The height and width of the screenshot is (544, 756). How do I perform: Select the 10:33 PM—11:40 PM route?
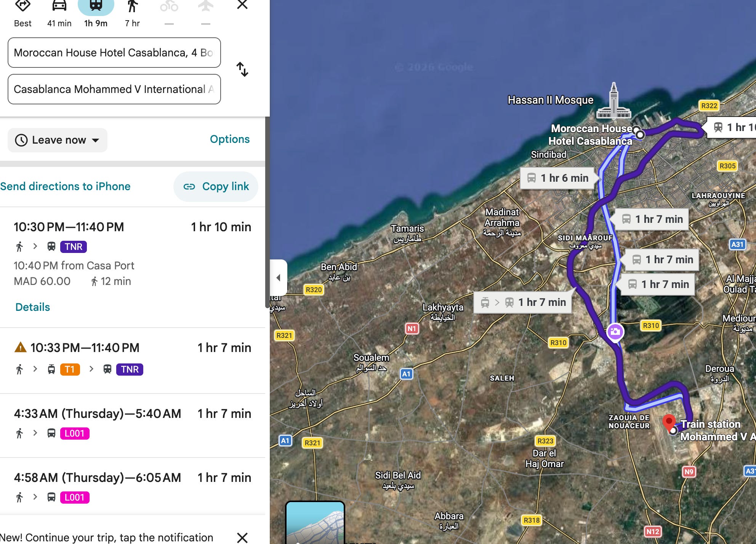coord(133,360)
